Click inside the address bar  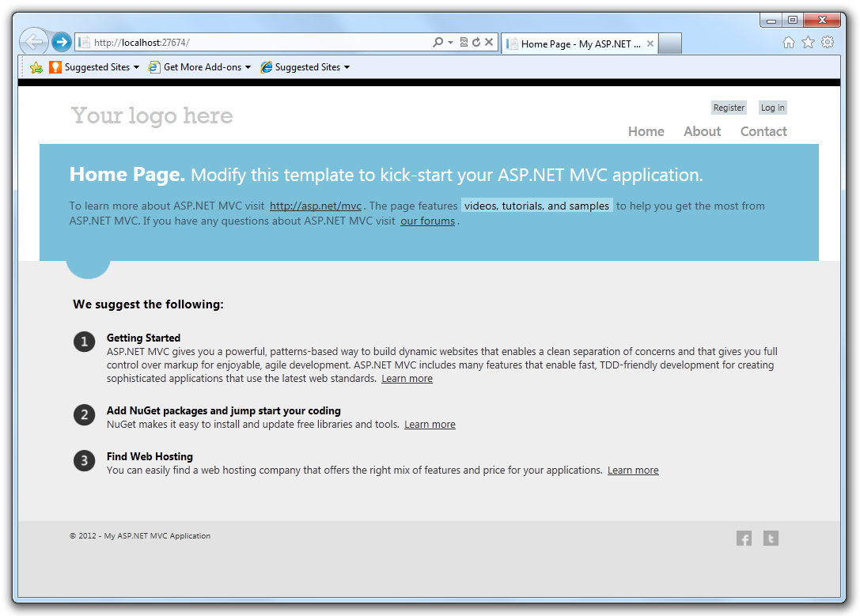click(x=237, y=42)
